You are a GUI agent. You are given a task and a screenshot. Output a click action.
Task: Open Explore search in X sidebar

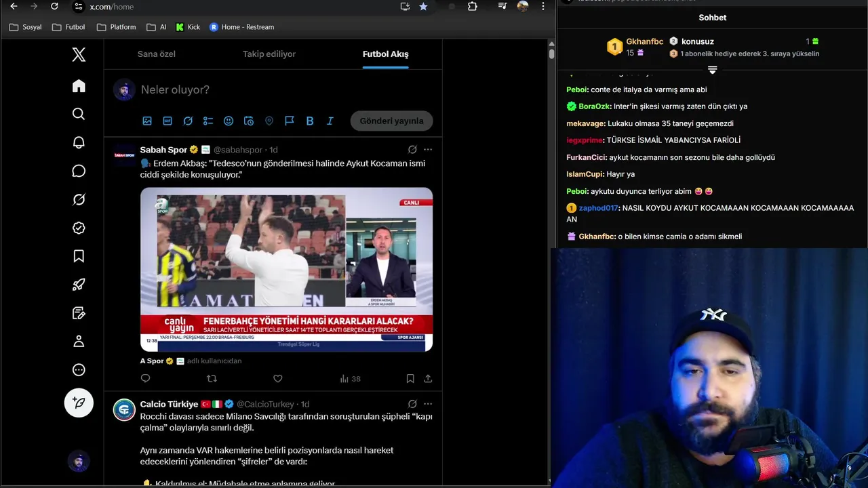(79, 114)
